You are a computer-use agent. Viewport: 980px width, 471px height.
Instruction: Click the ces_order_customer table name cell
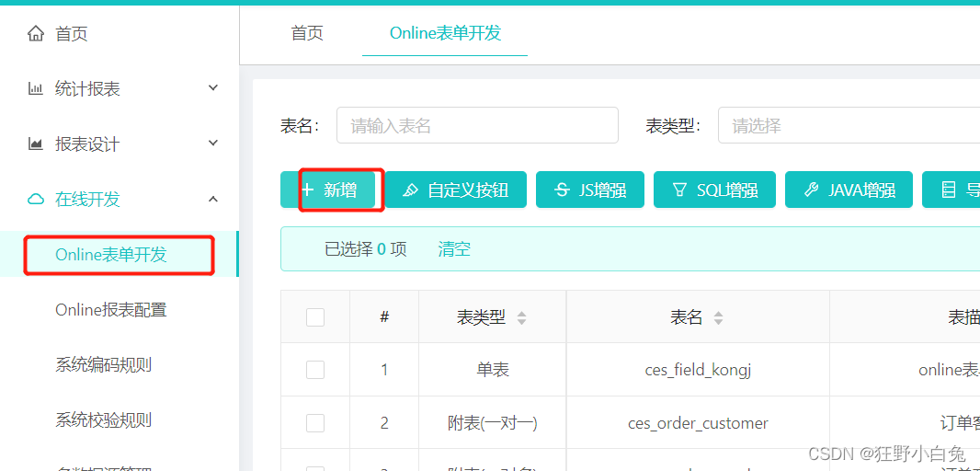[698, 423]
